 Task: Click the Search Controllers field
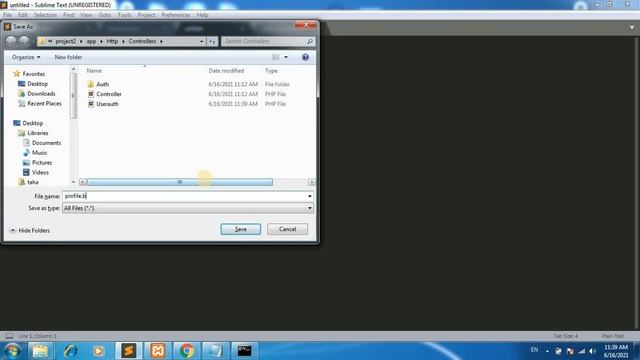pyautogui.click(x=263, y=41)
